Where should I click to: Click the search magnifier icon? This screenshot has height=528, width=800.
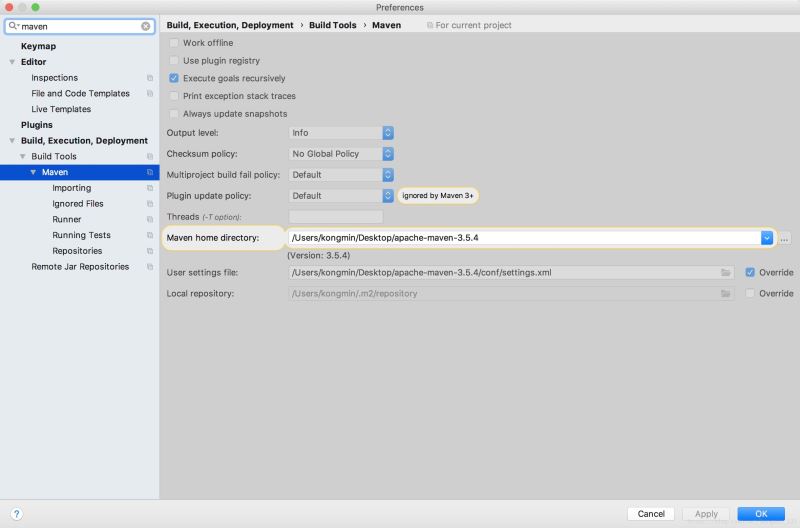(x=13, y=26)
